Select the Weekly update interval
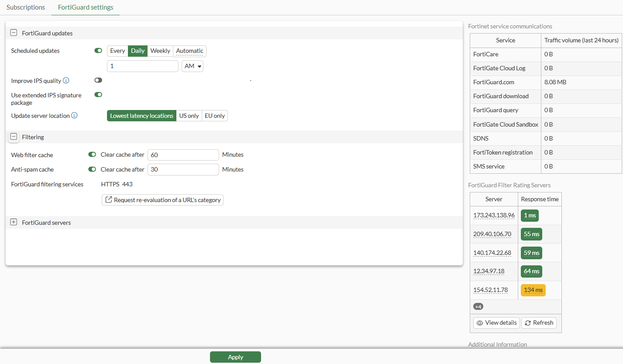Image resolution: width=623 pixels, height=364 pixels. pyautogui.click(x=160, y=51)
